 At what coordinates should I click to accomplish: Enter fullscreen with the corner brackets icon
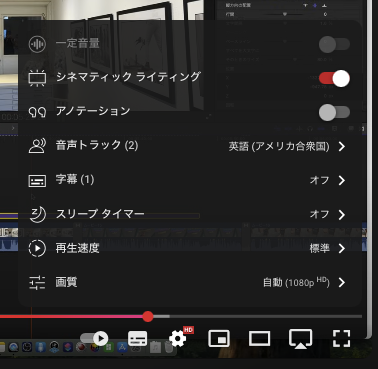[x=342, y=339]
